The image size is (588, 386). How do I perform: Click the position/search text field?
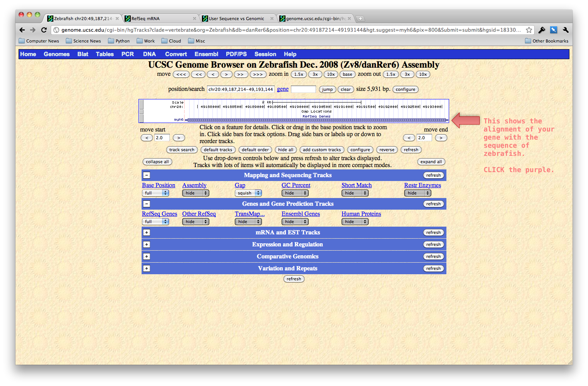point(241,89)
